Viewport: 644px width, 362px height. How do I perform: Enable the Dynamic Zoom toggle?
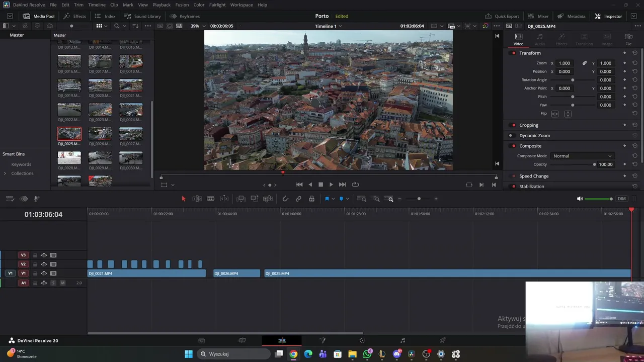(511, 135)
